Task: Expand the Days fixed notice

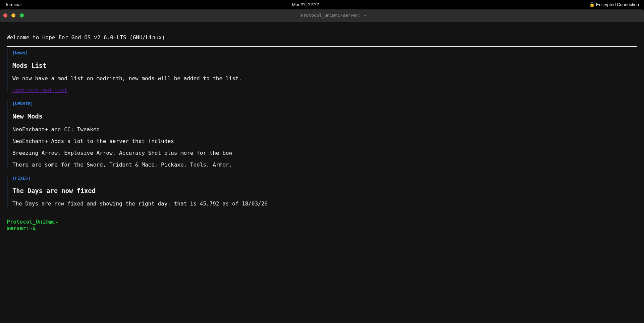Action: pyautogui.click(x=54, y=191)
